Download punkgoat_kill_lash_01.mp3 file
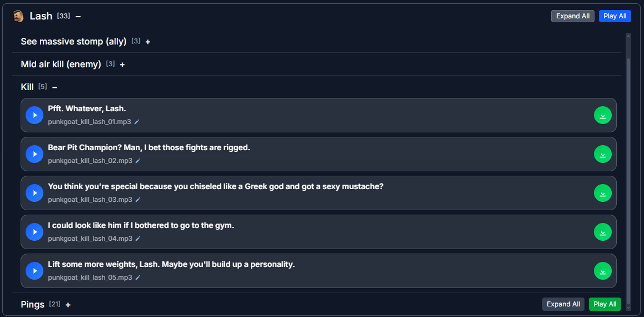The height and width of the screenshot is (317, 644). [x=602, y=115]
